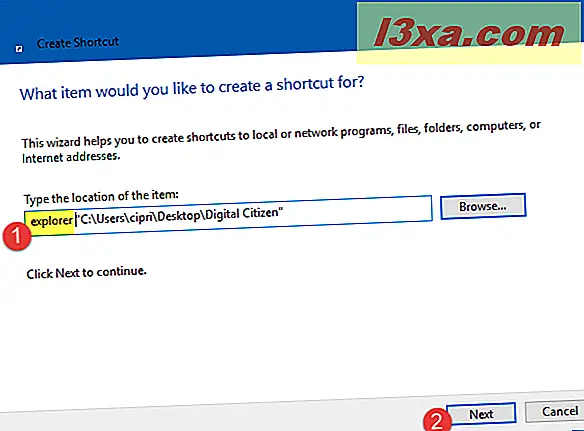The width and height of the screenshot is (584, 431).
Task: Click the 'This wizard helps you' description text
Action: coord(281,134)
